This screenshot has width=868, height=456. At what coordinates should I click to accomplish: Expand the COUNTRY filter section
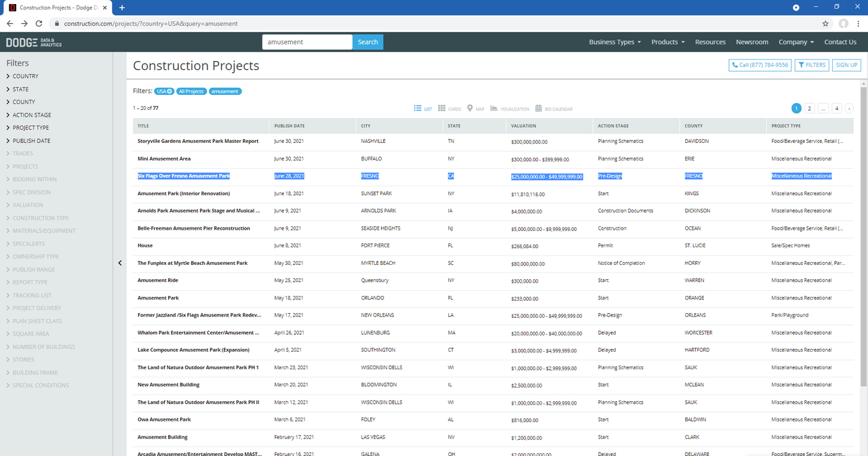click(25, 77)
